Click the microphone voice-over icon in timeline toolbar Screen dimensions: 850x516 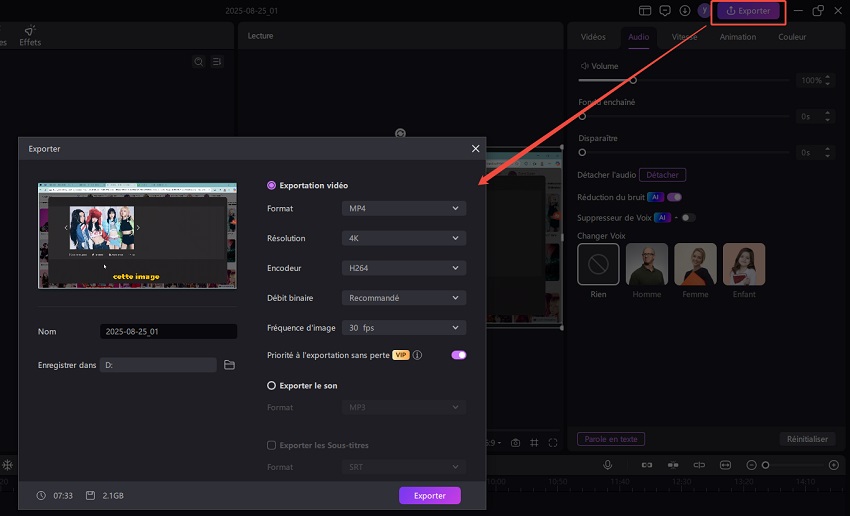click(x=607, y=466)
